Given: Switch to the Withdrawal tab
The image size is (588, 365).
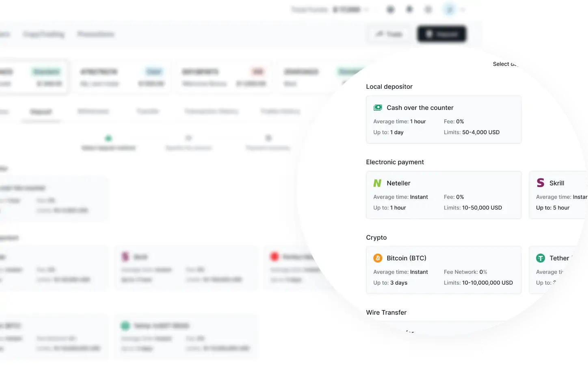Looking at the screenshot, I should tap(93, 111).
